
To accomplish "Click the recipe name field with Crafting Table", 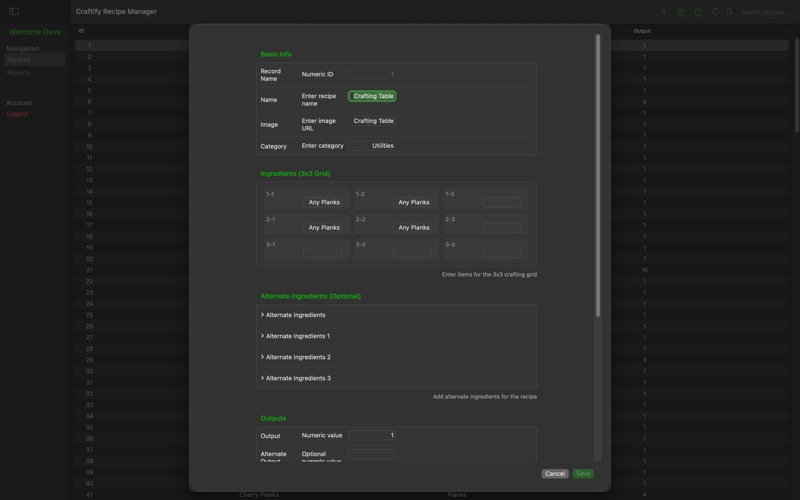I will [x=372, y=96].
